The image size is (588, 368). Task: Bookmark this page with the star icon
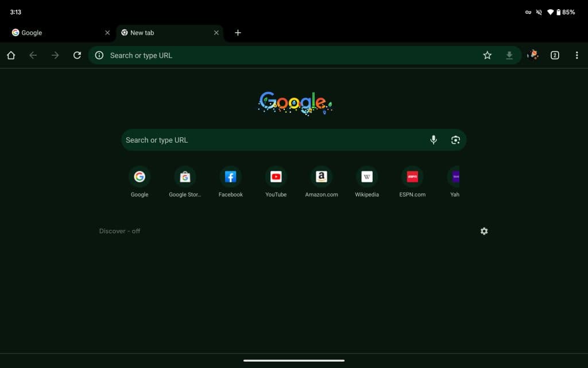(x=487, y=55)
